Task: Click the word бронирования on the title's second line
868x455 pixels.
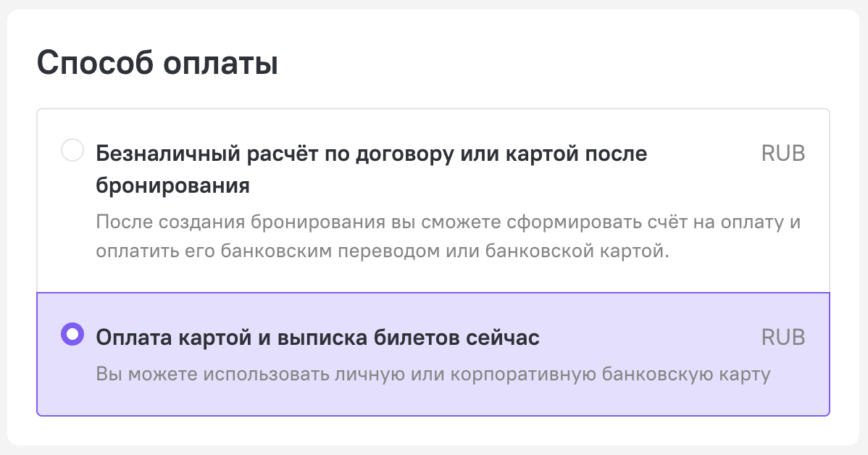Action: coord(172,185)
